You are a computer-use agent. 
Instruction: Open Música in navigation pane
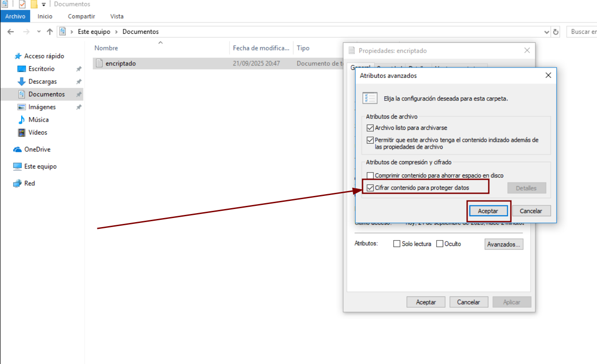[38, 119]
